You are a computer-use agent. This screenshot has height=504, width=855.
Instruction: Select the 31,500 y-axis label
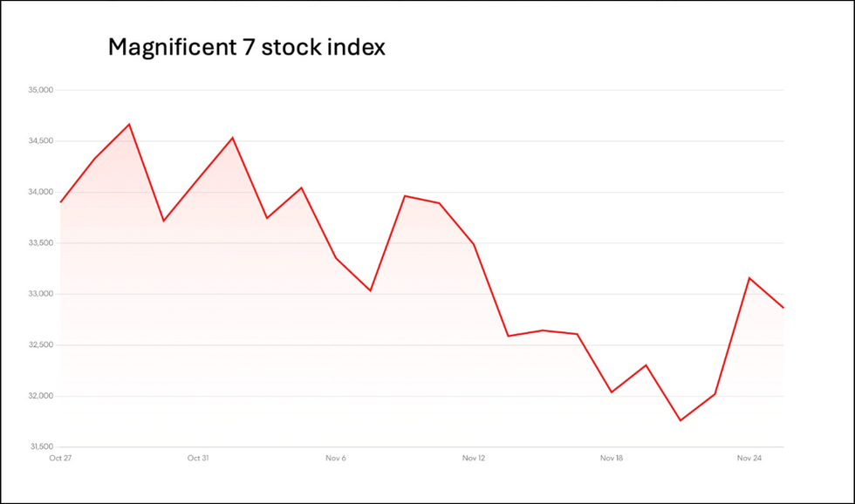[x=41, y=446]
